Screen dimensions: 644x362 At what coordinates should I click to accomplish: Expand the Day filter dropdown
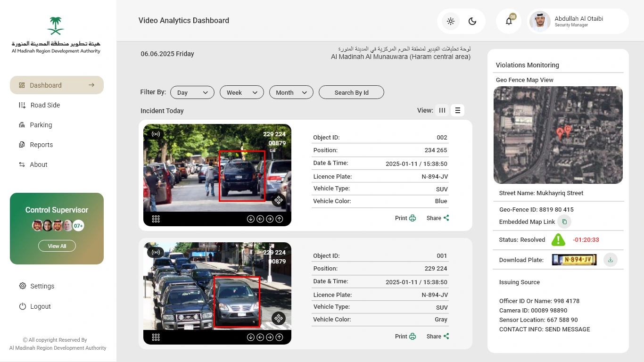point(192,92)
